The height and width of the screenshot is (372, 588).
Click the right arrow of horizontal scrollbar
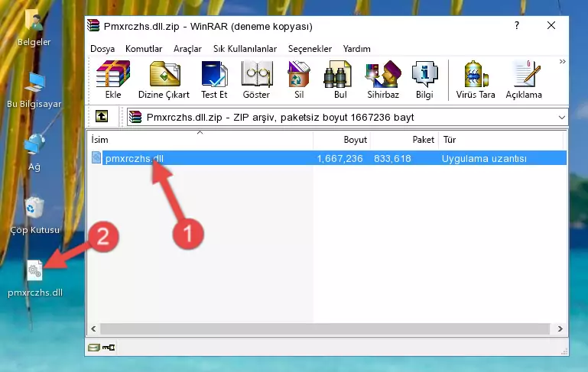tap(560, 328)
